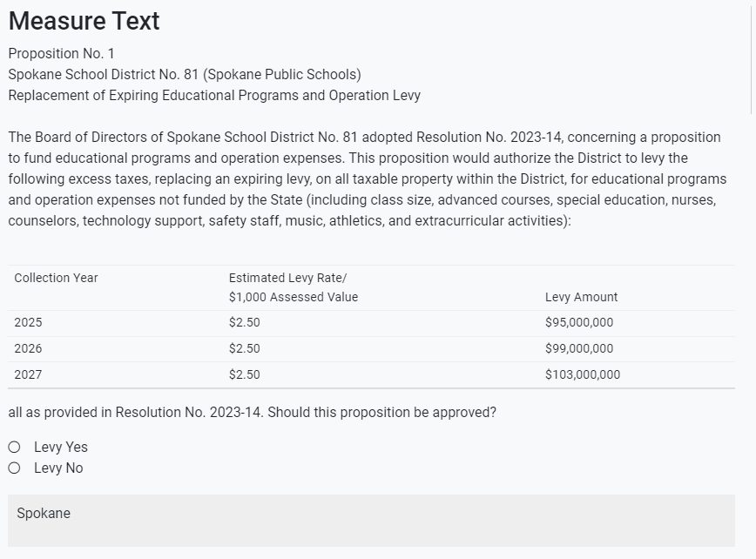Click the Measure Text heading
This screenshot has width=756, height=559.
pyautogui.click(x=84, y=21)
